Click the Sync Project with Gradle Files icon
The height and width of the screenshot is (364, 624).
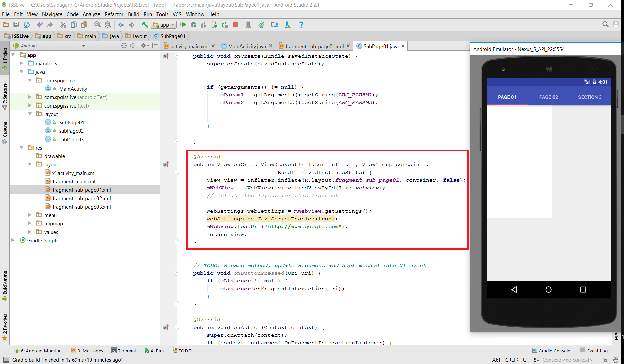(261, 25)
